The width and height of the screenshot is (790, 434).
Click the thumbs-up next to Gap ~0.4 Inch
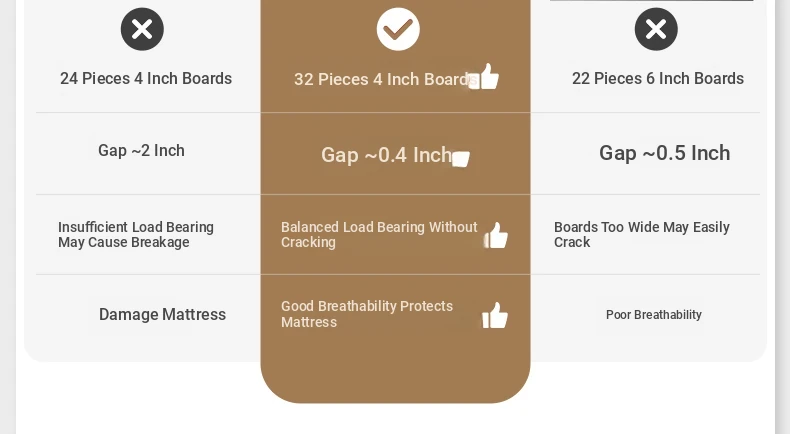(x=461, y=157)
